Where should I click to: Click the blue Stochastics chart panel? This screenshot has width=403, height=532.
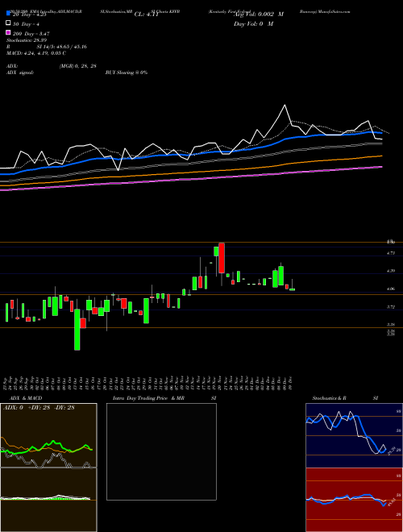click(354, 435)
